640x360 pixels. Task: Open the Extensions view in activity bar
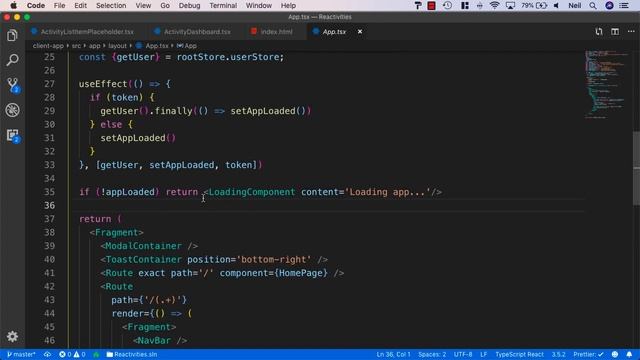(13, 135)
